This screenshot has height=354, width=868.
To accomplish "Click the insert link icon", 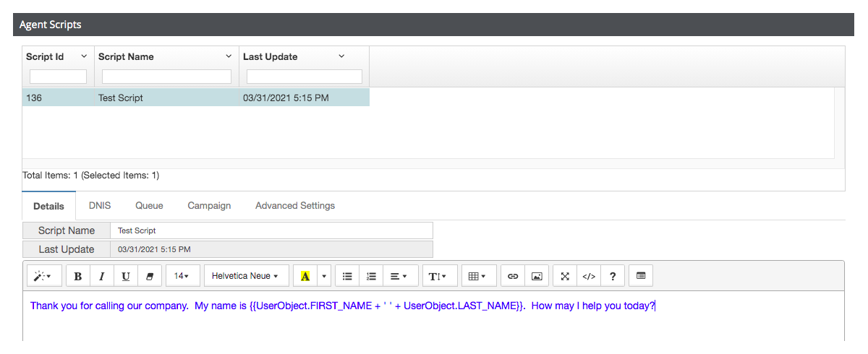I will tap(513, 276).
